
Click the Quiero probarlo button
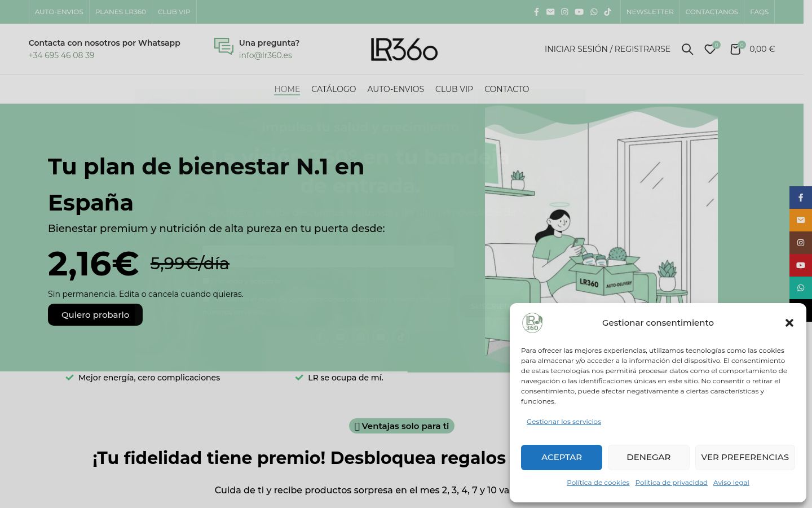coord(95,315)
